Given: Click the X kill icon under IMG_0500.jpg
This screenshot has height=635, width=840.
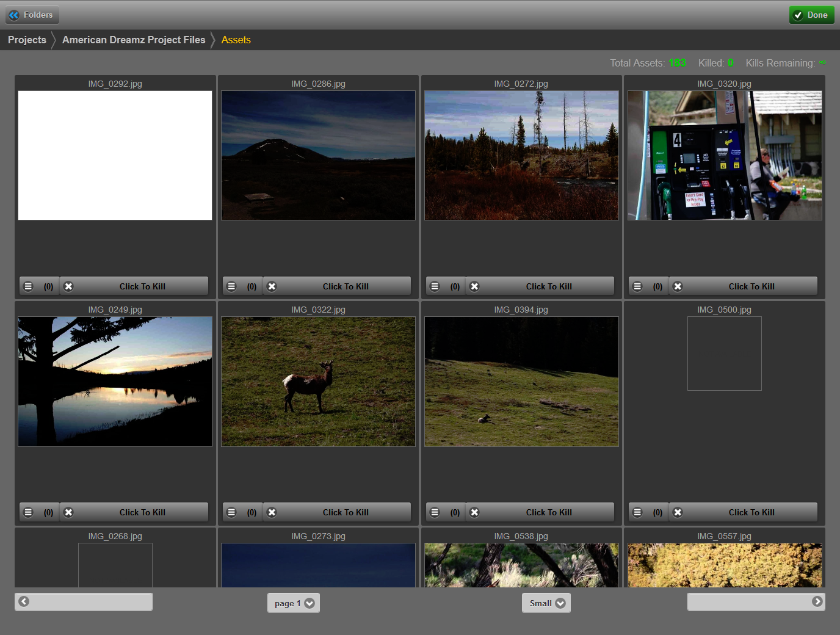Looking at the screenshot, I should coord(678,512).
